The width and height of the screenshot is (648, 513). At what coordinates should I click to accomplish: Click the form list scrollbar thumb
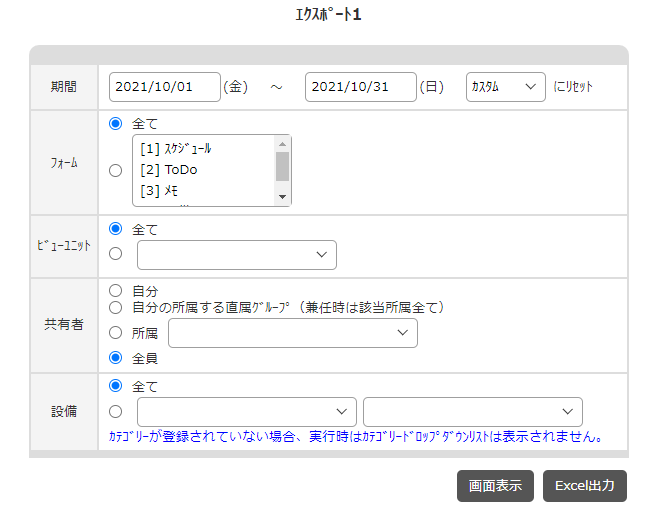click(283, 166)
